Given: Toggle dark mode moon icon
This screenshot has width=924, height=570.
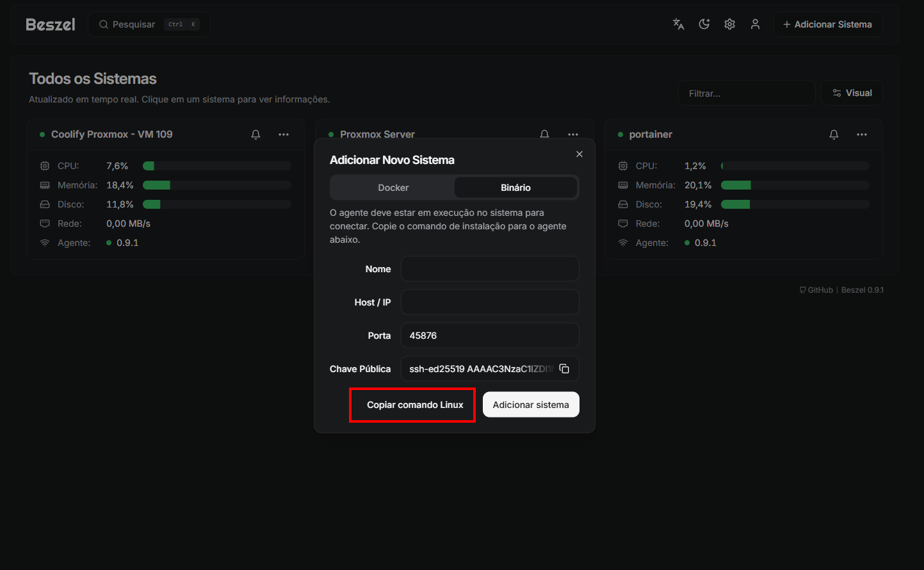Looking at the screenshot, I should (704, 24).
